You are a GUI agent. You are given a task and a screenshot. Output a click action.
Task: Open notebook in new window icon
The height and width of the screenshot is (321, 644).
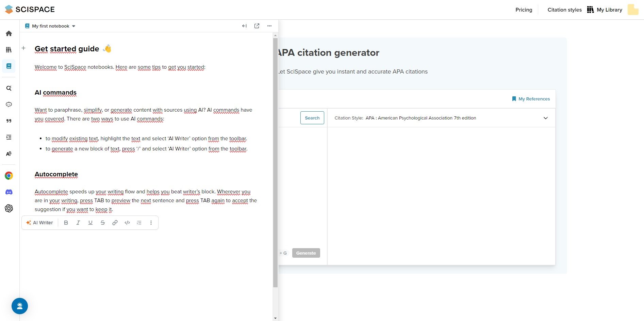coord(257,26)
